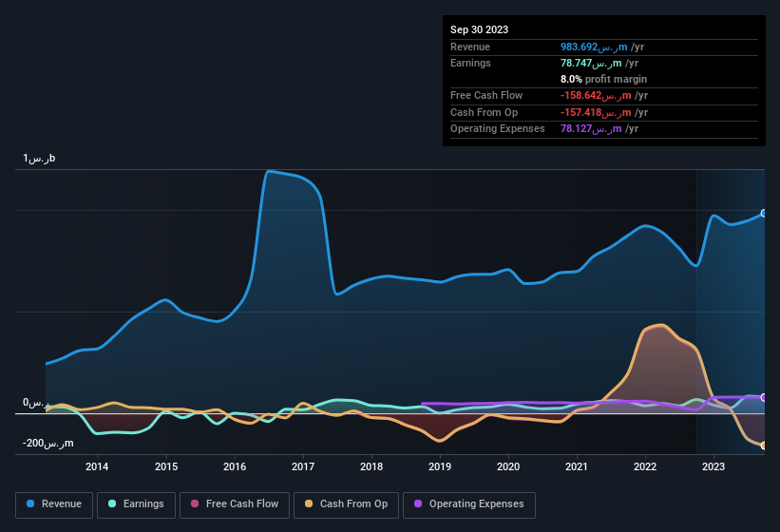Click the 78.747 earnings value in tooltip

(x=591, y=63)
